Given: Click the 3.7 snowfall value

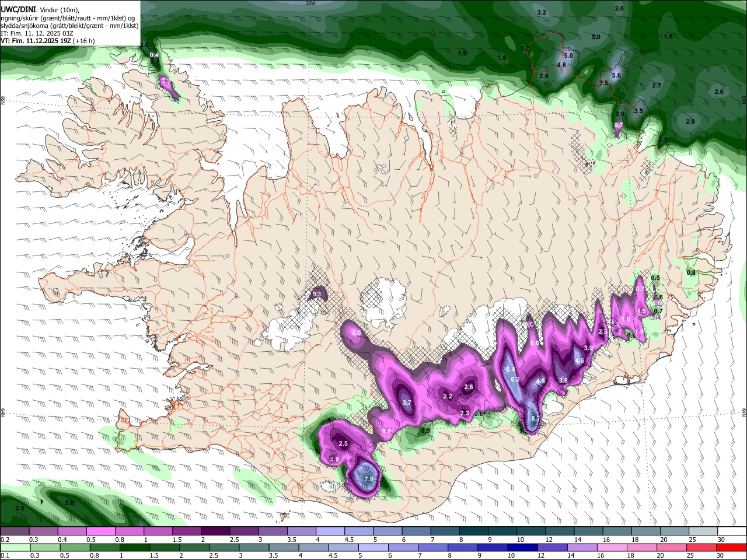Looking at the screenshot, I should click(x=407, y=402).
